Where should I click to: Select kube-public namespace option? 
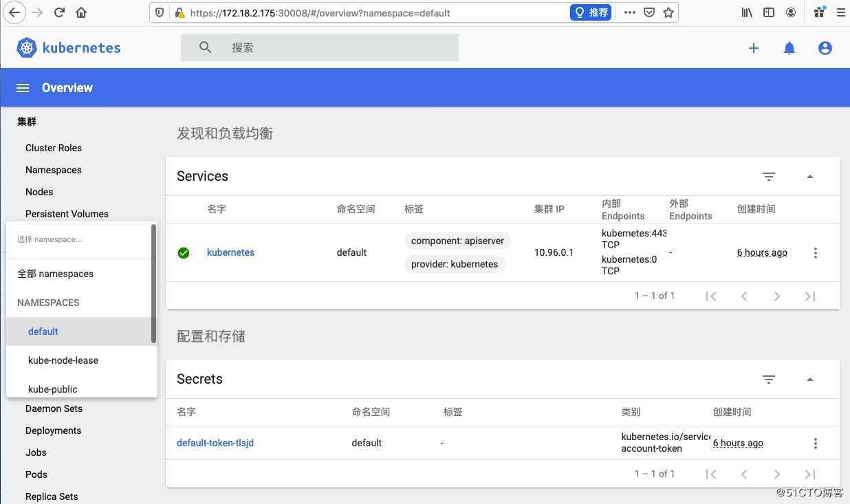[x=78, y=388]
